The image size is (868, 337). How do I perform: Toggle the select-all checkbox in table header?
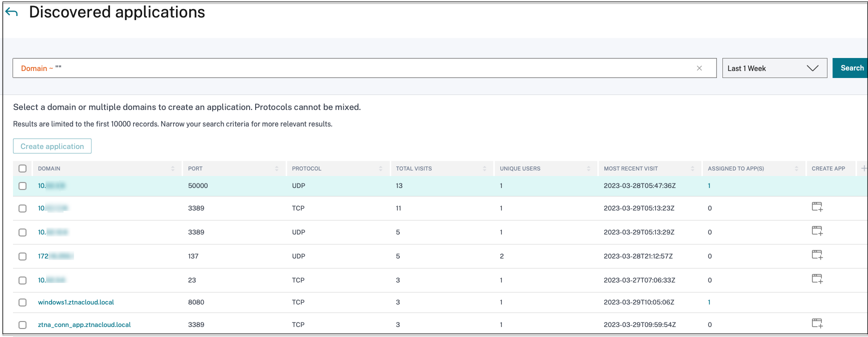tap(23, 168)
